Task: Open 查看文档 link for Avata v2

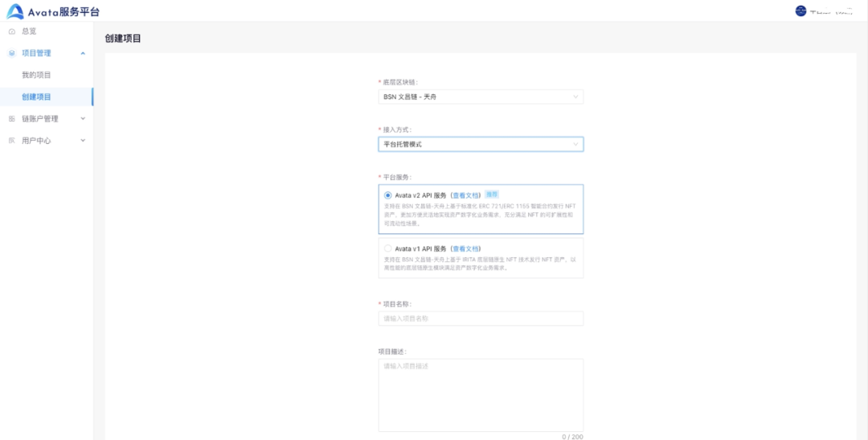Action: click(465, 195)
